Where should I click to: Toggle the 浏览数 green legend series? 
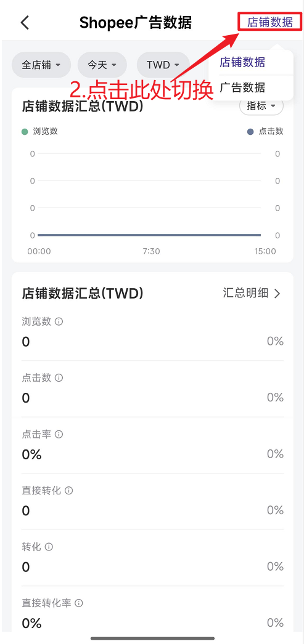tap(39, 131)
